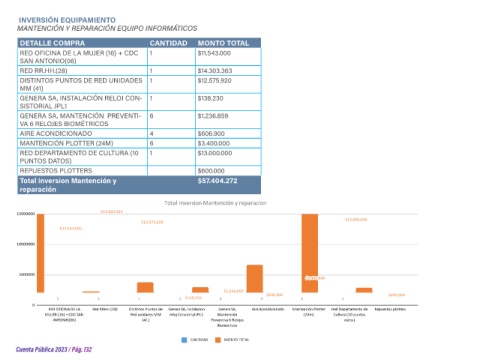Select the INVERSIÓN EQUIPAMIENTO heading

[67, 20]
